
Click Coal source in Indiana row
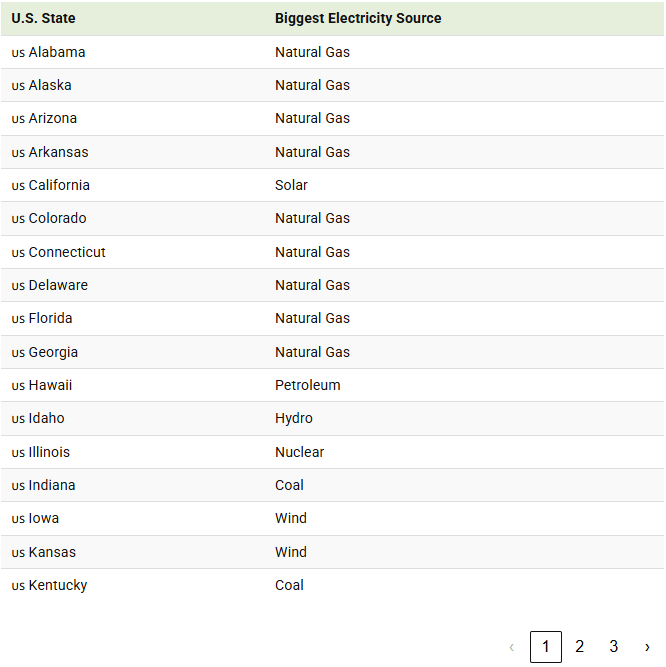[x=289, y=485]
